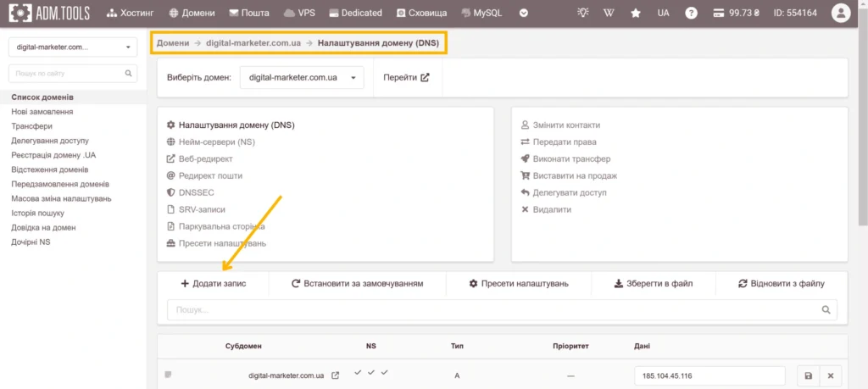
Task: Click Делегувати доступ in right panel
Action: (x=564, y=192)
